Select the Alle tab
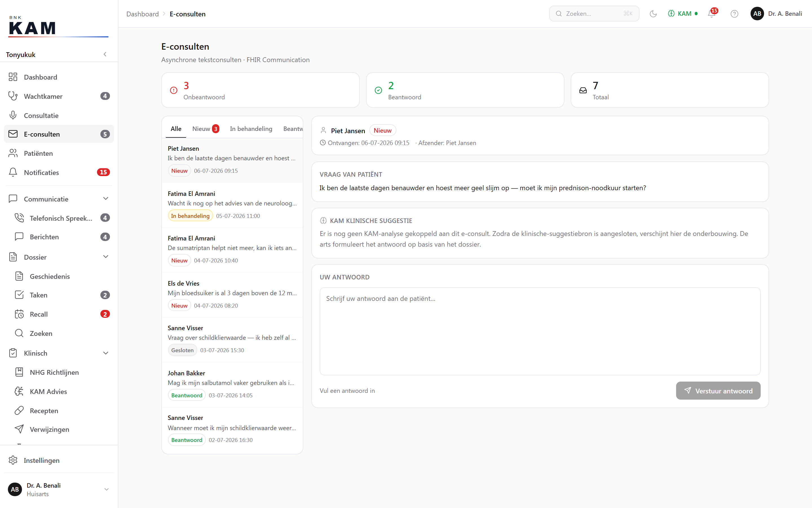 (x=176, y=129)
